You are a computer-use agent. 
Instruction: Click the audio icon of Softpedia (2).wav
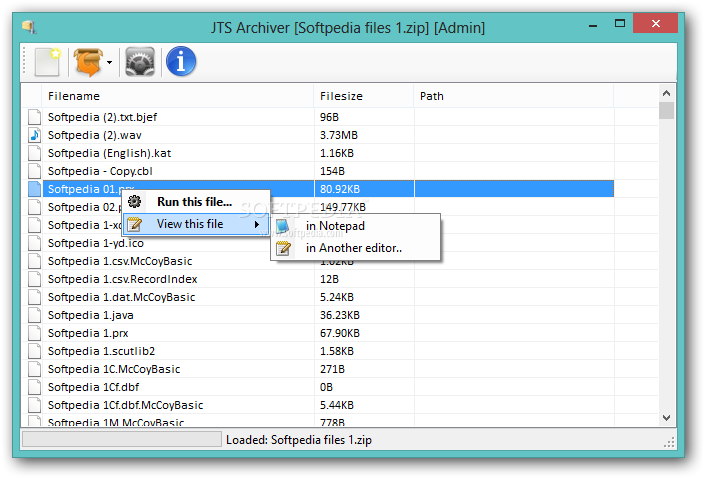34,135
